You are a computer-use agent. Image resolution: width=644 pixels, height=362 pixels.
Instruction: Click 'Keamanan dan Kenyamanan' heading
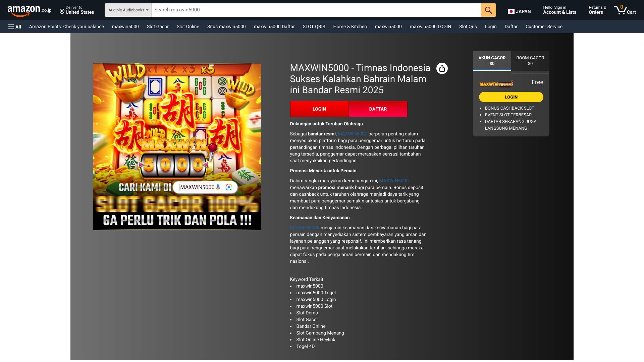click(320, 218)
